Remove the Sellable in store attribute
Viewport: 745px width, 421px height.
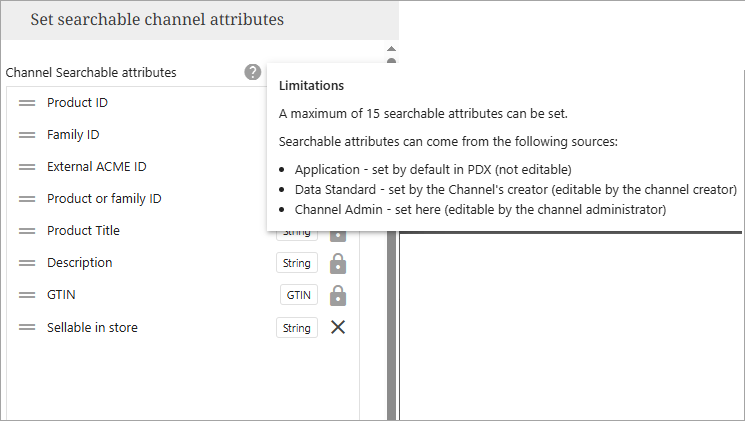pos(338,327)
